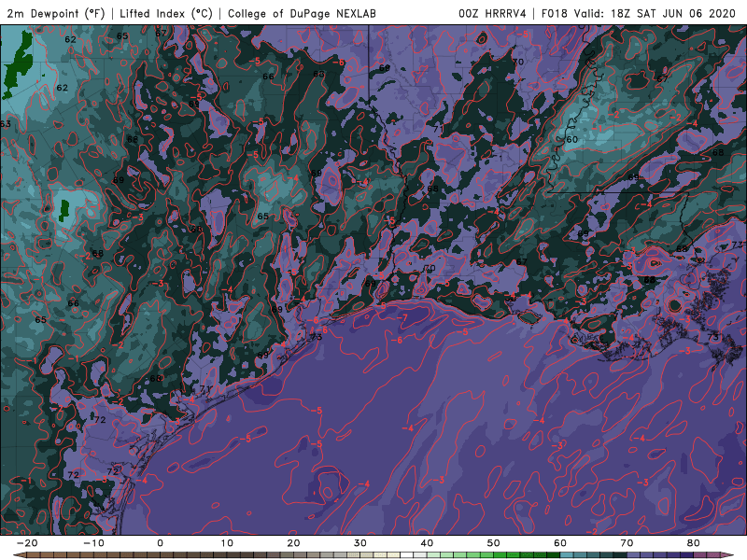747x560 pixels.
Task: Click 'F018 Valid: 18Z SAT JUN 06 2020'
Action: pos(639,13)
